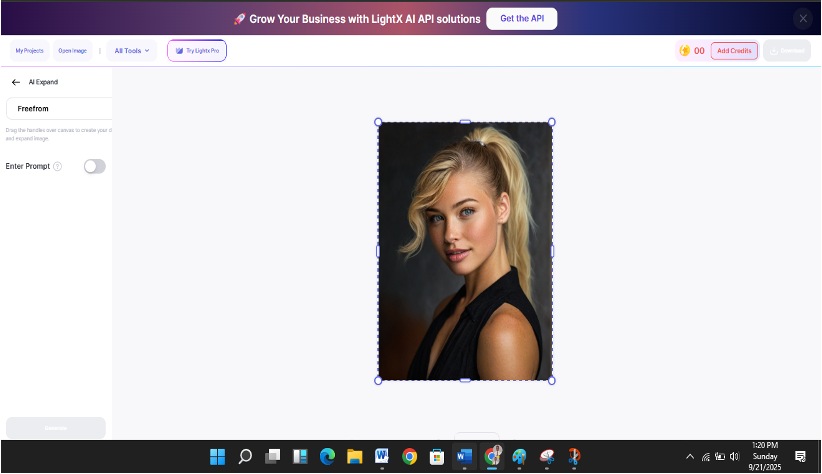Click the credits coin icon
The height and width of the screenshot is (474, 822).
(x=685, y=51)
